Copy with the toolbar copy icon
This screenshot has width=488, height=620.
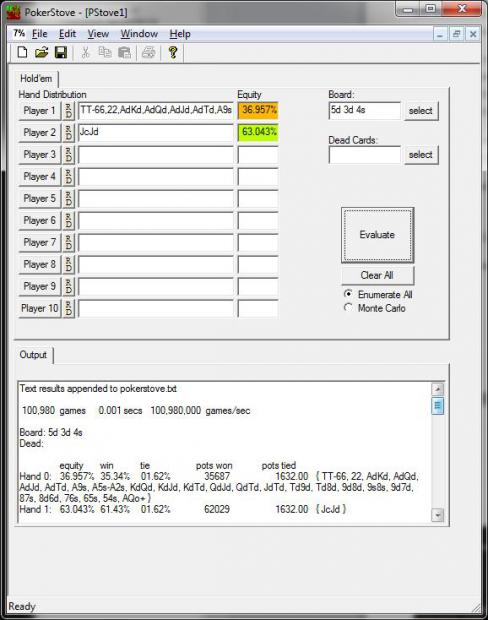[105, 52]
